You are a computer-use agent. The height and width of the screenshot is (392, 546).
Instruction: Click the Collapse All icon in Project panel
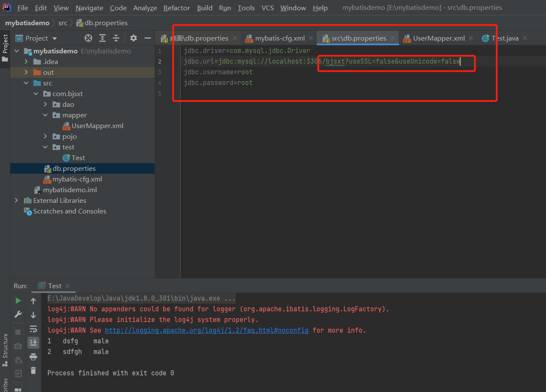[x=116, y=38]
